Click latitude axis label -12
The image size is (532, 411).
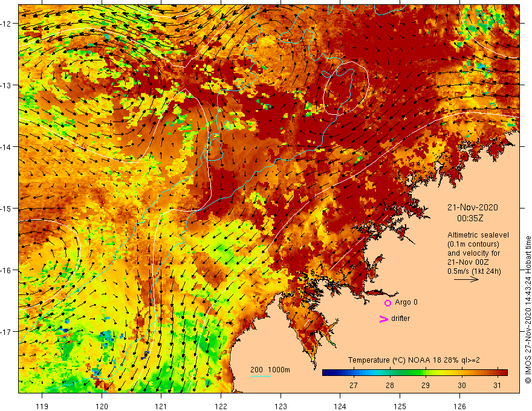coord(6,24)
